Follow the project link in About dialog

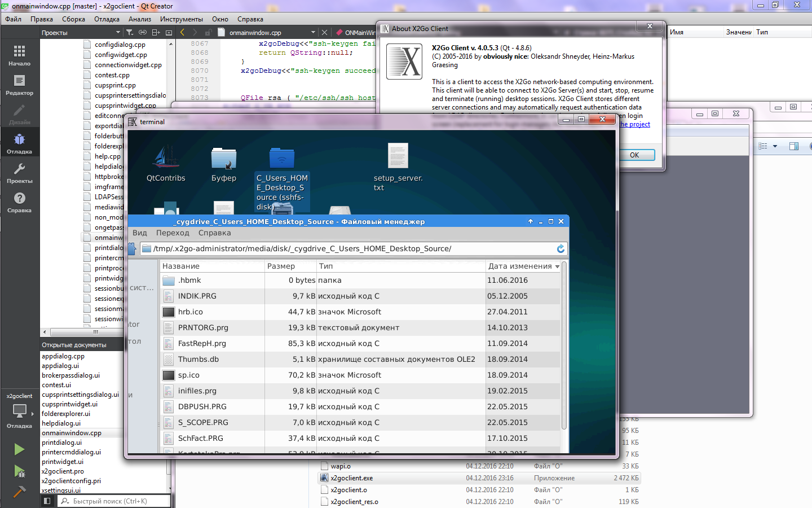[635, 124]
